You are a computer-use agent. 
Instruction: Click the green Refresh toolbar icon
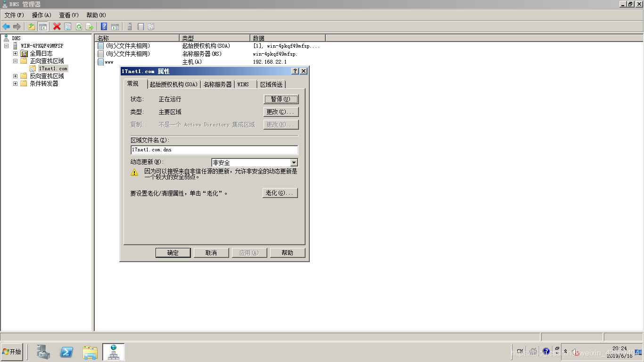pos(79,26)
